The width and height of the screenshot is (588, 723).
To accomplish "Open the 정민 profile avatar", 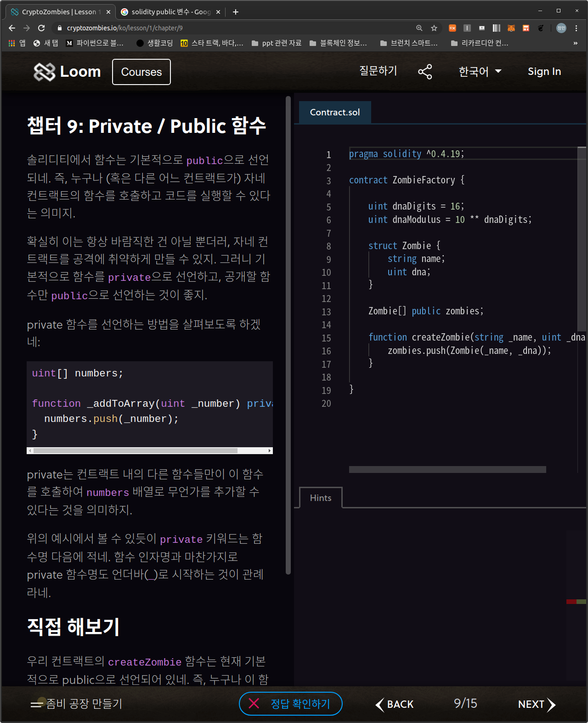I will [x=561, y=28].
